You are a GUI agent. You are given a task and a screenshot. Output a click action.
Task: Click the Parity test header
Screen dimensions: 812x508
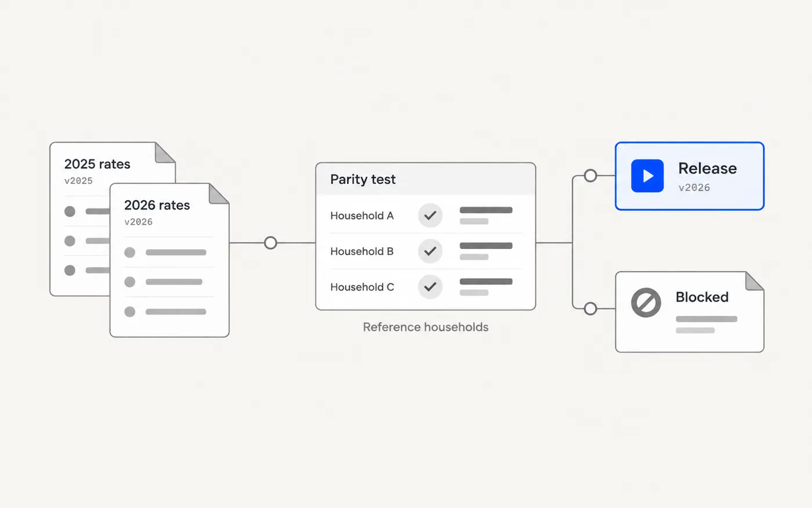[x=426, y=179]
